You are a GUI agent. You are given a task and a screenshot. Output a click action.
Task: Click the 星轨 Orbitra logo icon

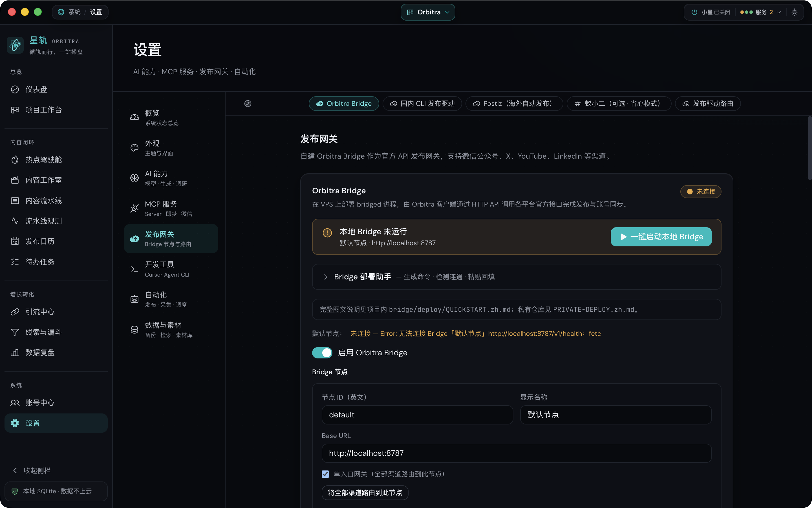[x=15, y=45]
